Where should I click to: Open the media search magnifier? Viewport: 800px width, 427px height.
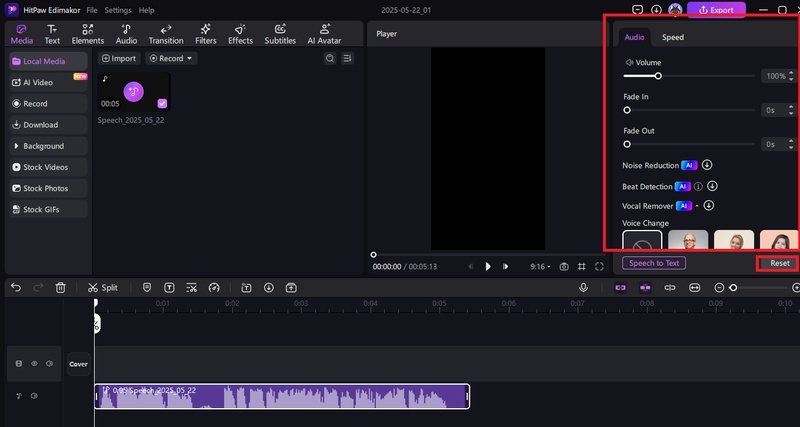pos(330,59)
